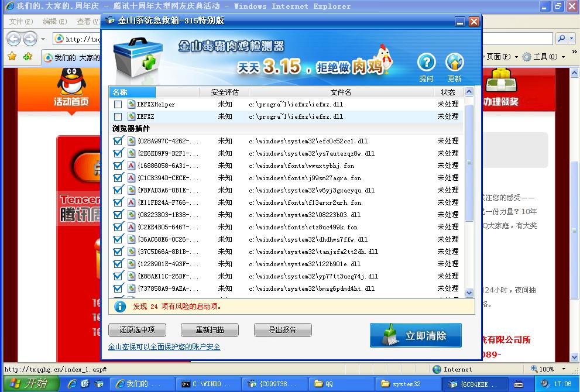Go back with IE back arrow

point(13,39)
